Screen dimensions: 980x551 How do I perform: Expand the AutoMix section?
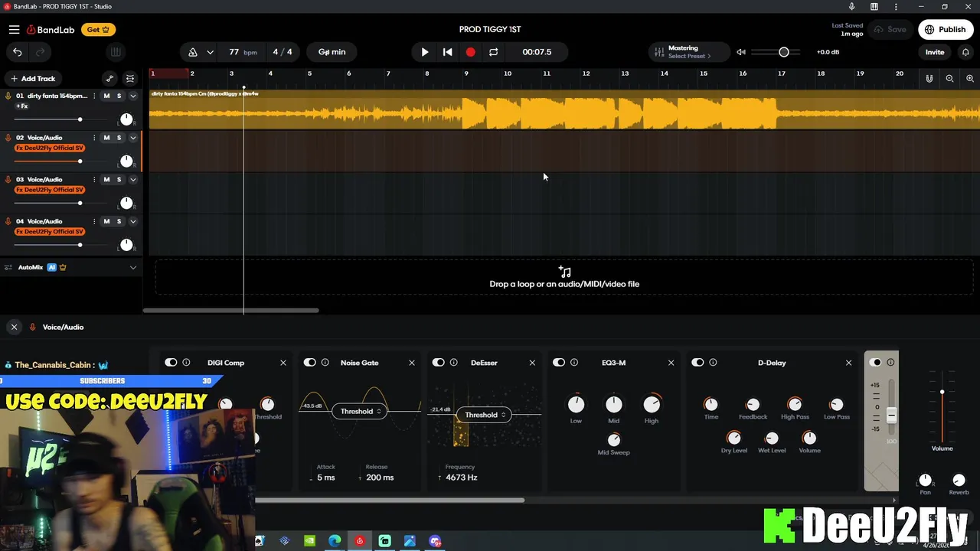(133, 267)
